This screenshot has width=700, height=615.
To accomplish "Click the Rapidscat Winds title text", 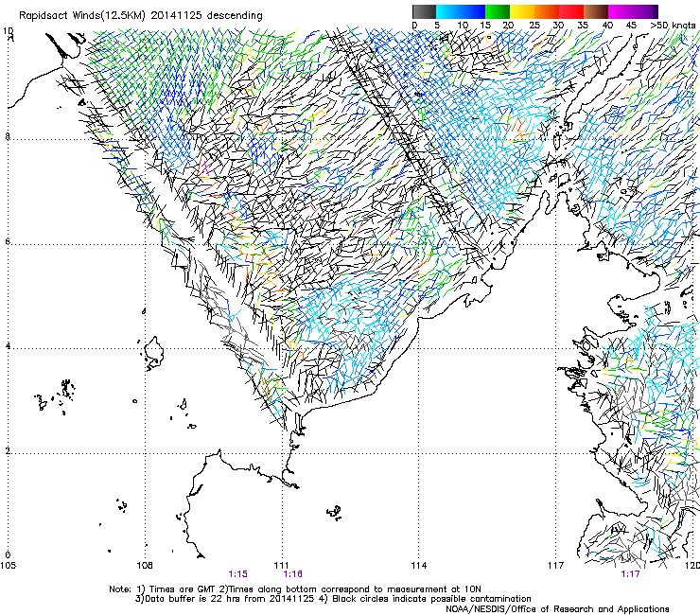I will [x=141, y=16].
